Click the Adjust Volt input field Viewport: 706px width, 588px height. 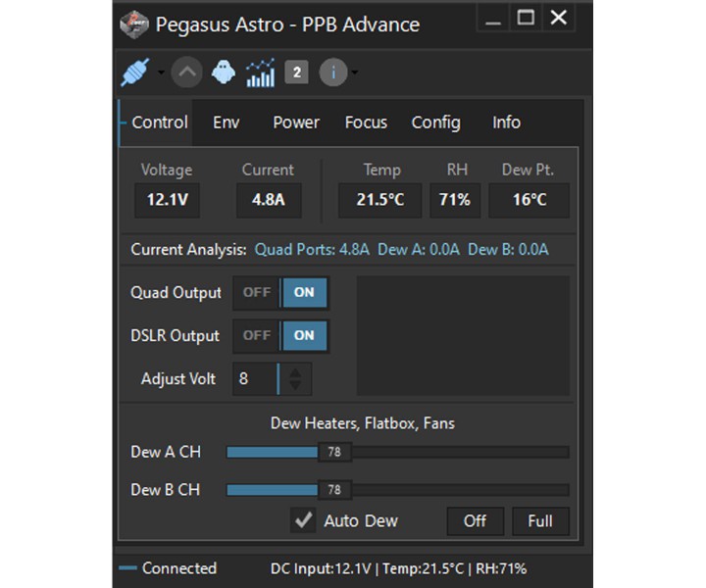click(x=254, y=378)
